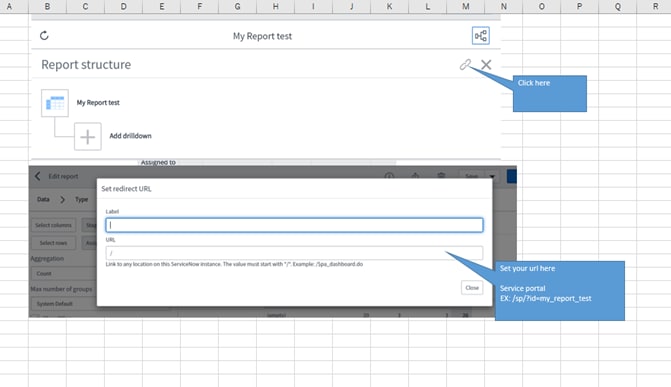Image resolution: width=671 pixels, height=387 pixels.
Task: Click the Max number of groups label
Action: 61,289
